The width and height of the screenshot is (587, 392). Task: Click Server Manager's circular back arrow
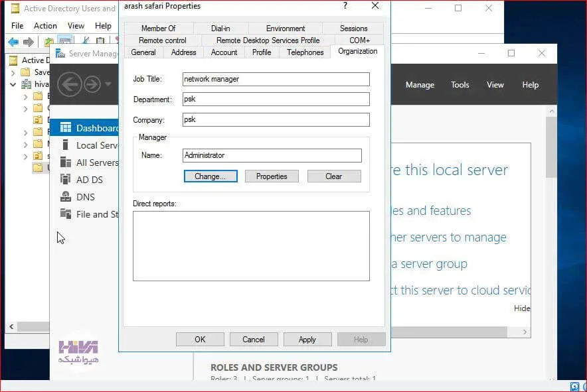(70, 84)
